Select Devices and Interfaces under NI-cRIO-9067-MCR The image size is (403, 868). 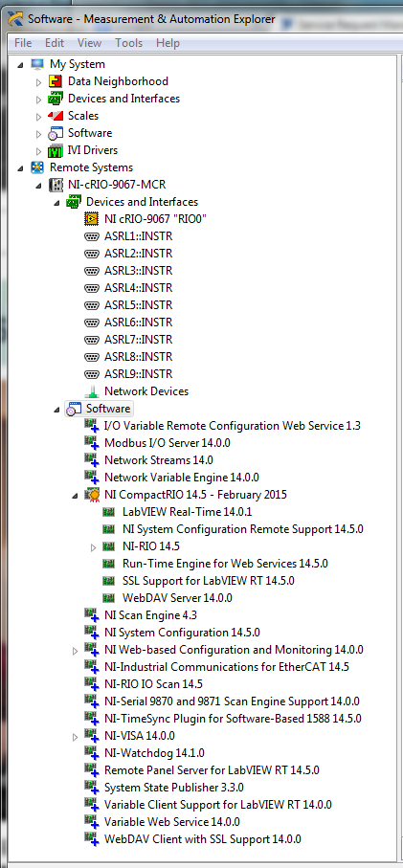(142, 202)
